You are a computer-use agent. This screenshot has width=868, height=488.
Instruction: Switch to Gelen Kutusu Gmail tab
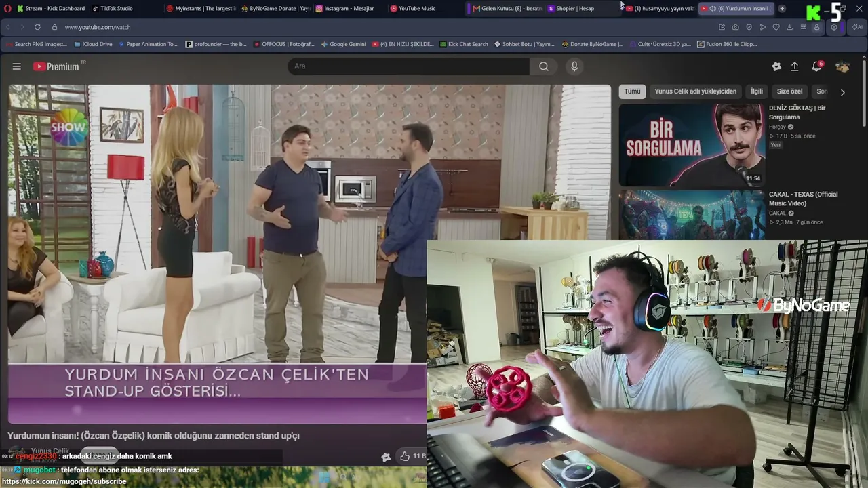507,9
